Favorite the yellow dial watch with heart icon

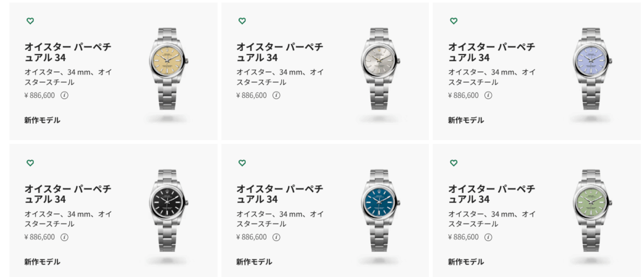(x=30, y=21)
